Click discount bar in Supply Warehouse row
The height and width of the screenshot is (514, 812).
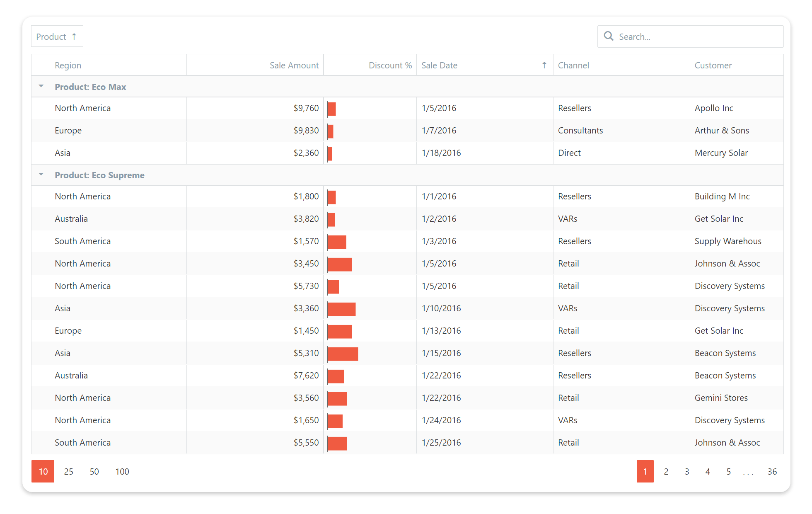(337, 242)
